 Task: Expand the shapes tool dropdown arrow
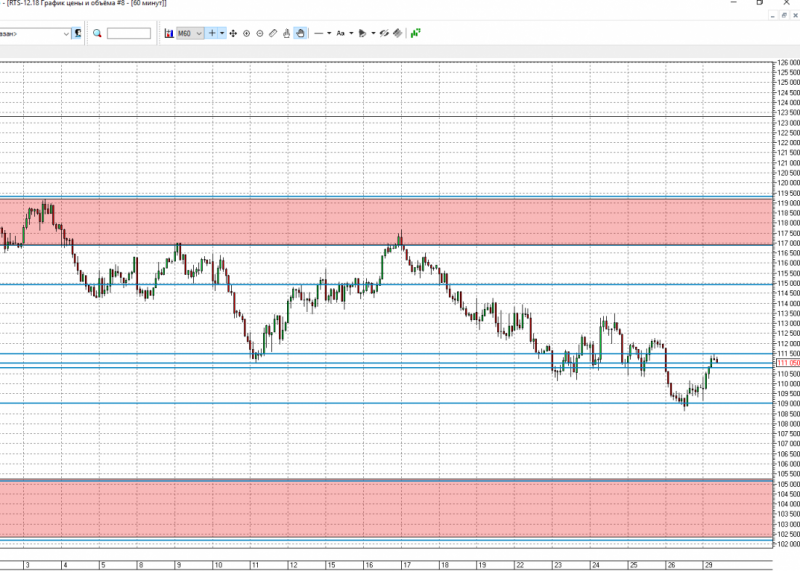point(373,34)
